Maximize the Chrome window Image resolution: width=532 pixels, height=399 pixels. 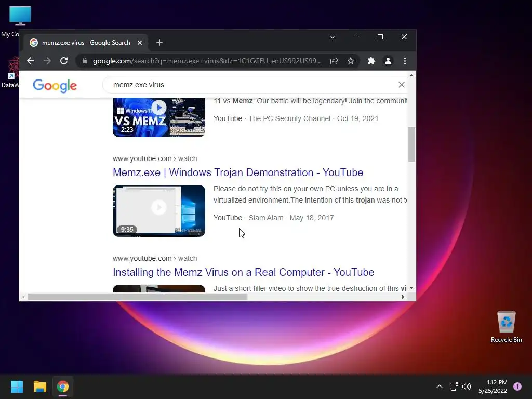(380, 37)
